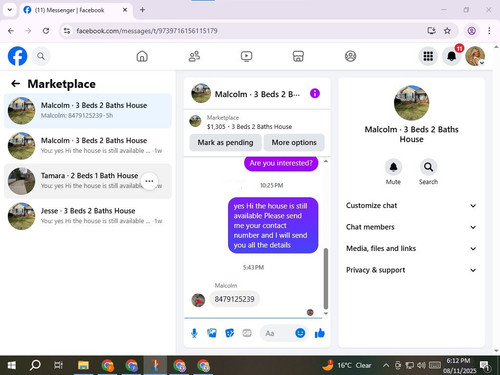Open the notifications bell with 11 badge
The width and height of the screenshot is (500, 375).
452,56
